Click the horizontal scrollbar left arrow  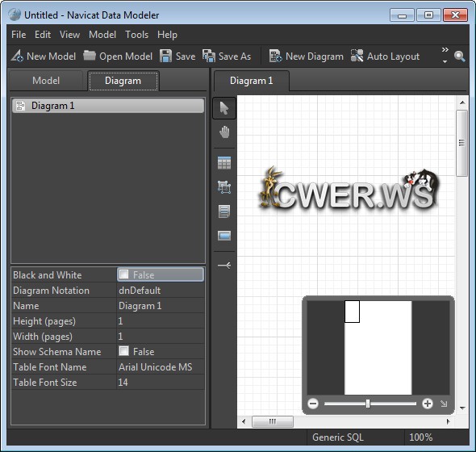[244, 421]
